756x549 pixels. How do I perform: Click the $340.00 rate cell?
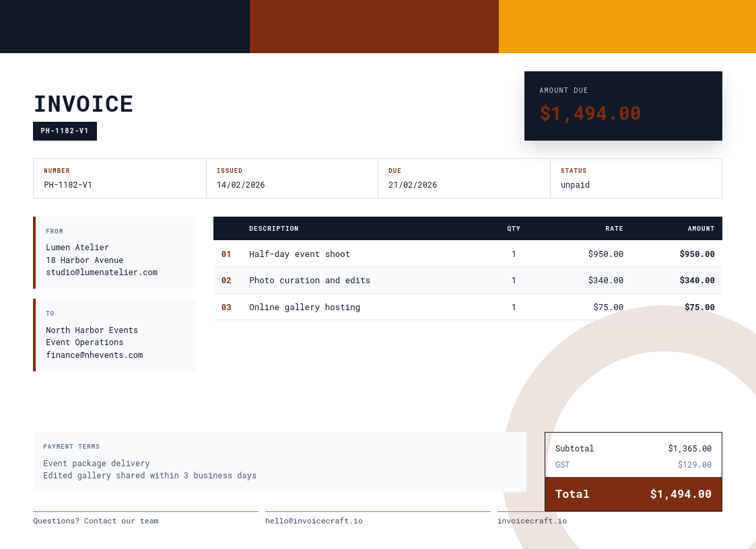606,281
